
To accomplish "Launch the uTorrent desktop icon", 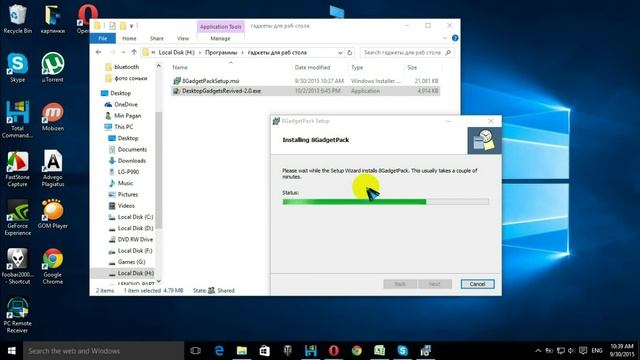I will pos(53,68).
